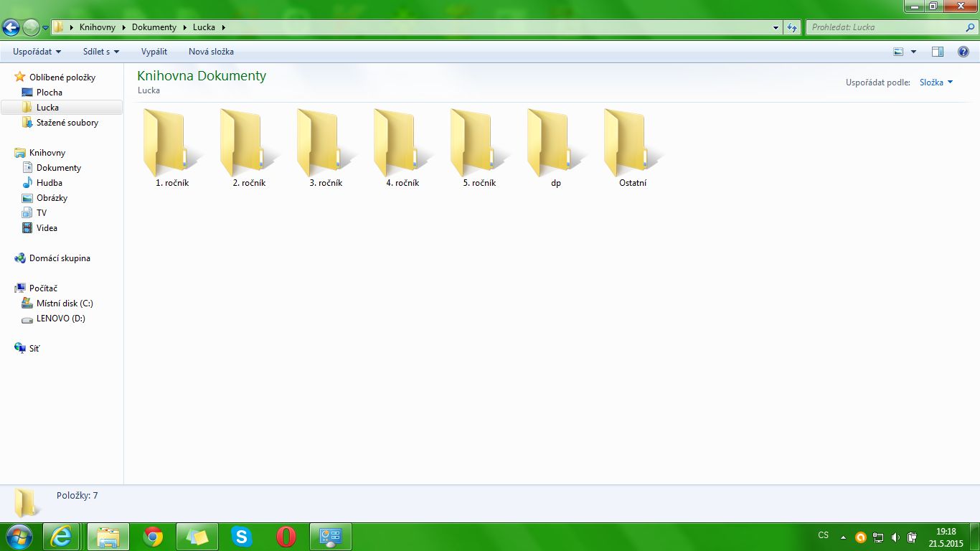Open the Sdílet s menu
Image resolution: width=980 pixels, height=551 pixels.
[x=101, y=52]
